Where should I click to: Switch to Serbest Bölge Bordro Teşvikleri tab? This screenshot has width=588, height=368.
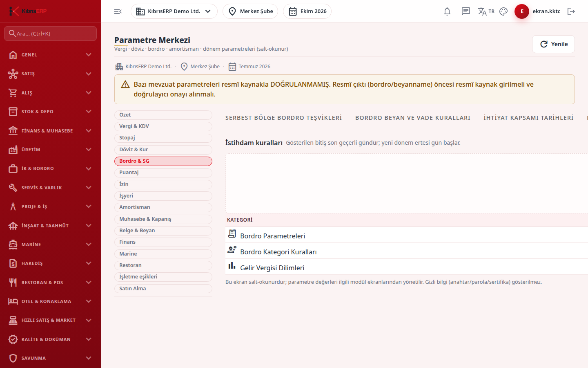click(x=284, y=118)
